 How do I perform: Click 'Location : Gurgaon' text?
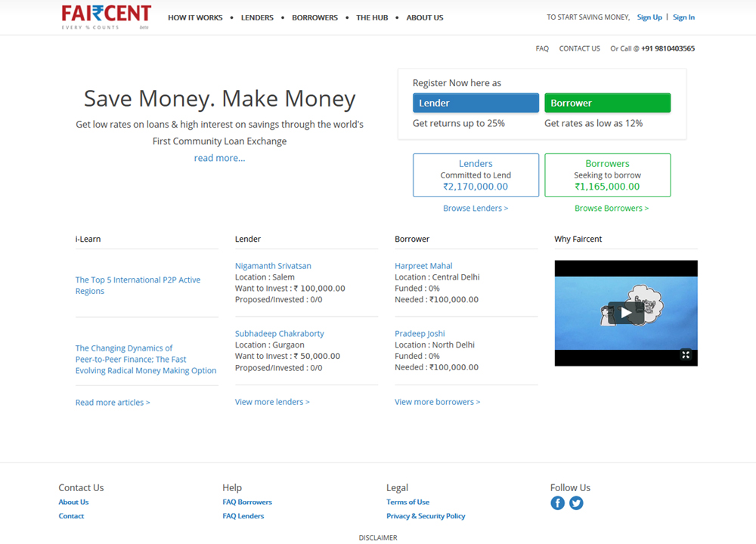[x=270, y=345]
